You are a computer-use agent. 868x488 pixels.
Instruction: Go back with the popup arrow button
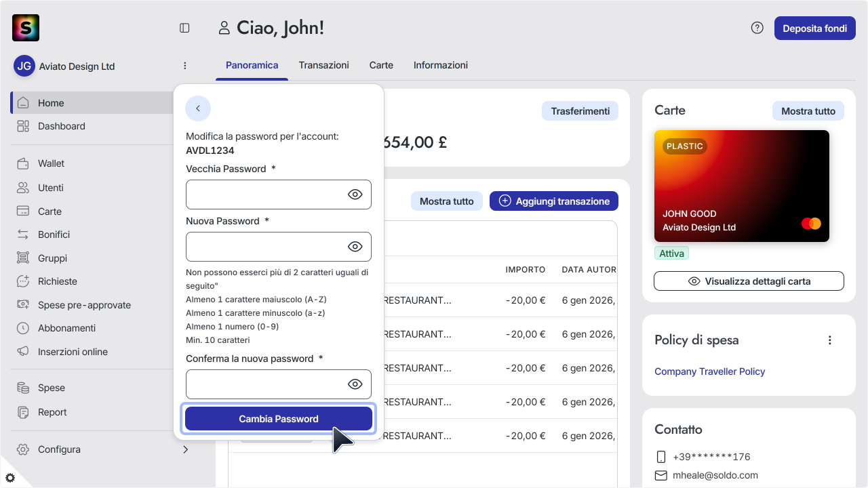(198, 108)
